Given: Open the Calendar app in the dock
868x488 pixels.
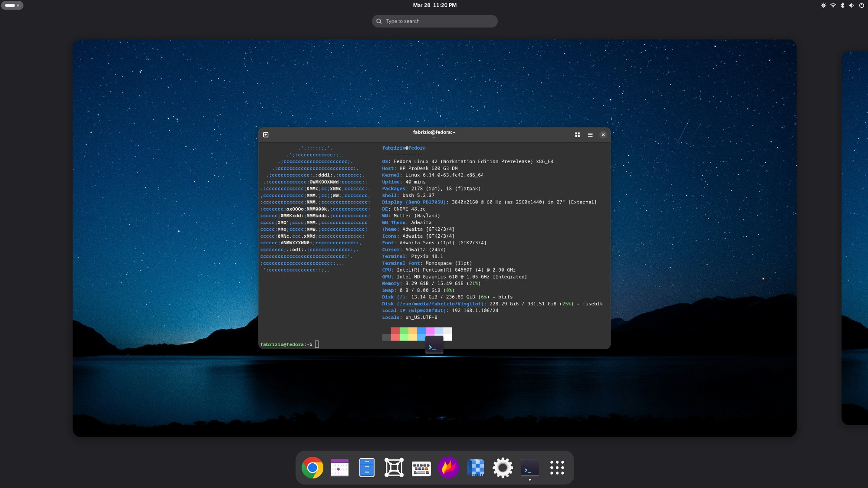Looking at the screenshot, I should pos(339,468).
